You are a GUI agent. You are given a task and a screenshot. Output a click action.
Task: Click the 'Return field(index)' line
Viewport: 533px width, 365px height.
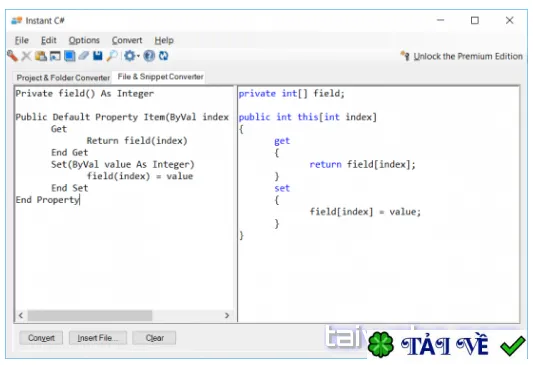[137, 141]
